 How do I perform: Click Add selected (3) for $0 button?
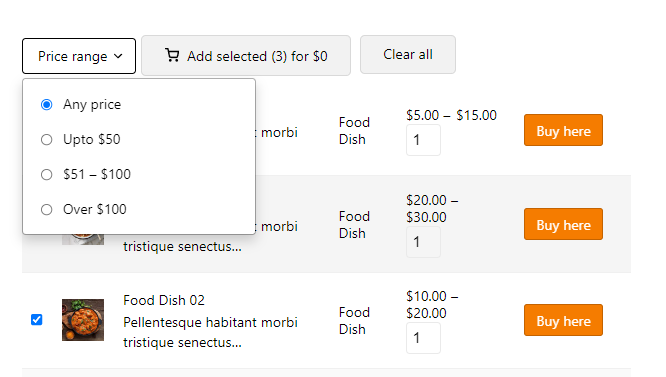point(246,56)
